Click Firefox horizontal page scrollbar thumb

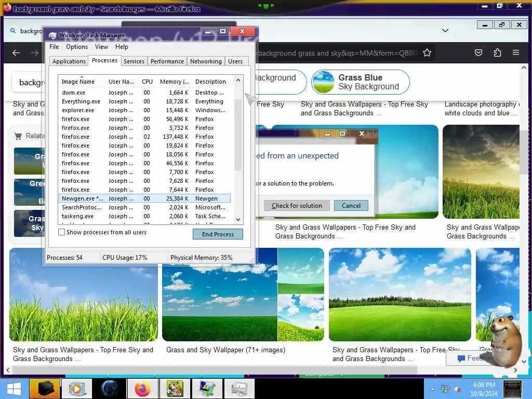pyautogui.click(x=215, y=370)
